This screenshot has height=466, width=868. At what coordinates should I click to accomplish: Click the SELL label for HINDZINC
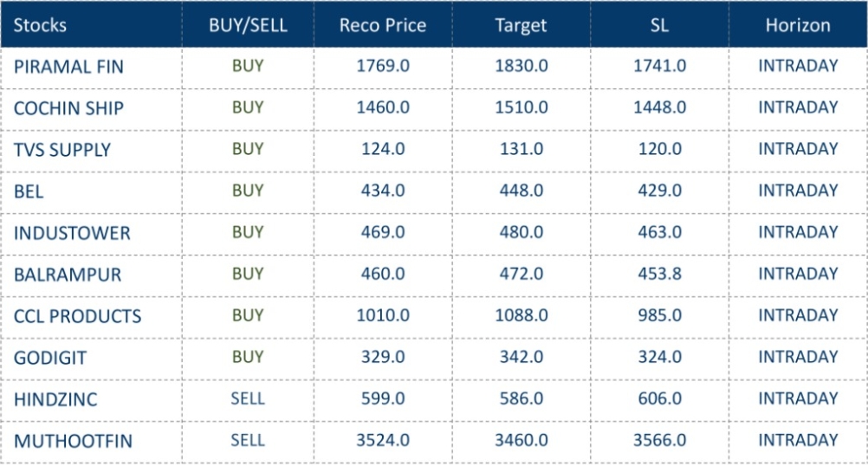click(248, 398)
